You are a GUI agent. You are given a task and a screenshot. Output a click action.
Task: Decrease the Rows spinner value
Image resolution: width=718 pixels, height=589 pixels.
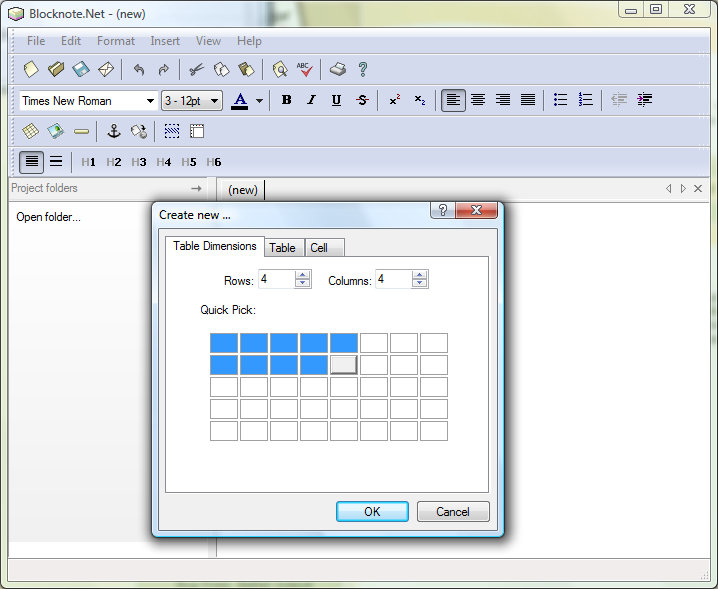click(303, 283)
